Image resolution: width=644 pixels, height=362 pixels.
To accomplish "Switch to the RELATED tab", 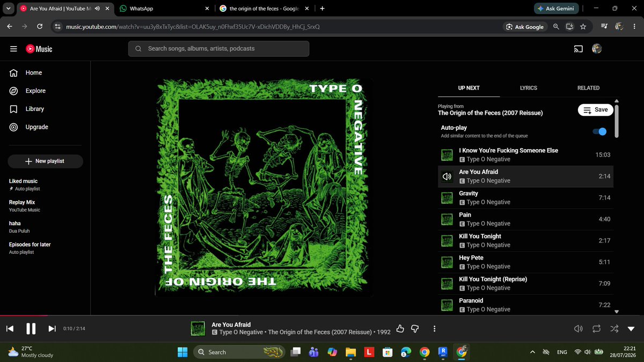I will click(589, 88).
